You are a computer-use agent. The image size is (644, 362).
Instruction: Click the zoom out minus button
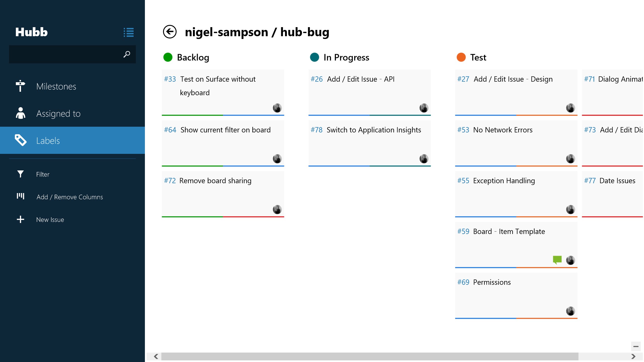click(x=636, y=346)
